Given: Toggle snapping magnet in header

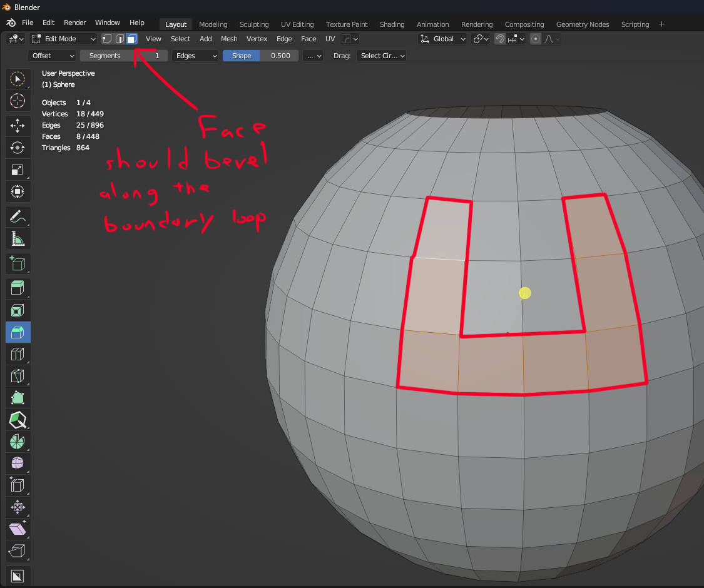Looking at the screenshot, I should pos(499,39).
